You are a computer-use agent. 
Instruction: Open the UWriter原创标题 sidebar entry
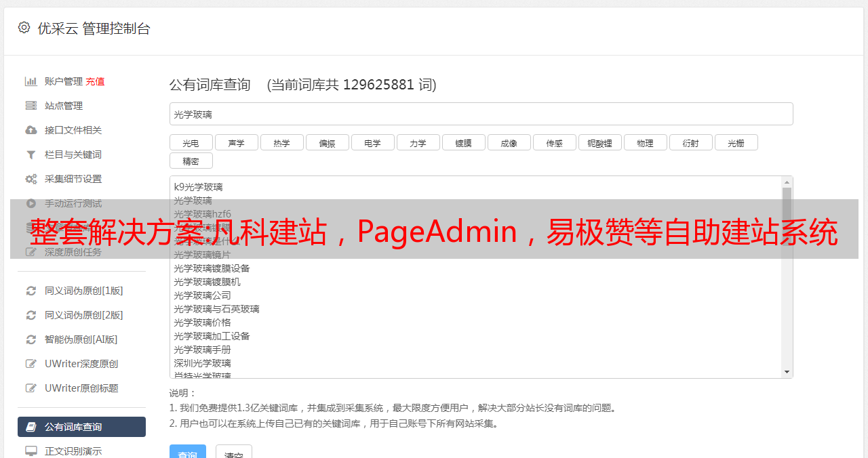(x=81, y=388)
